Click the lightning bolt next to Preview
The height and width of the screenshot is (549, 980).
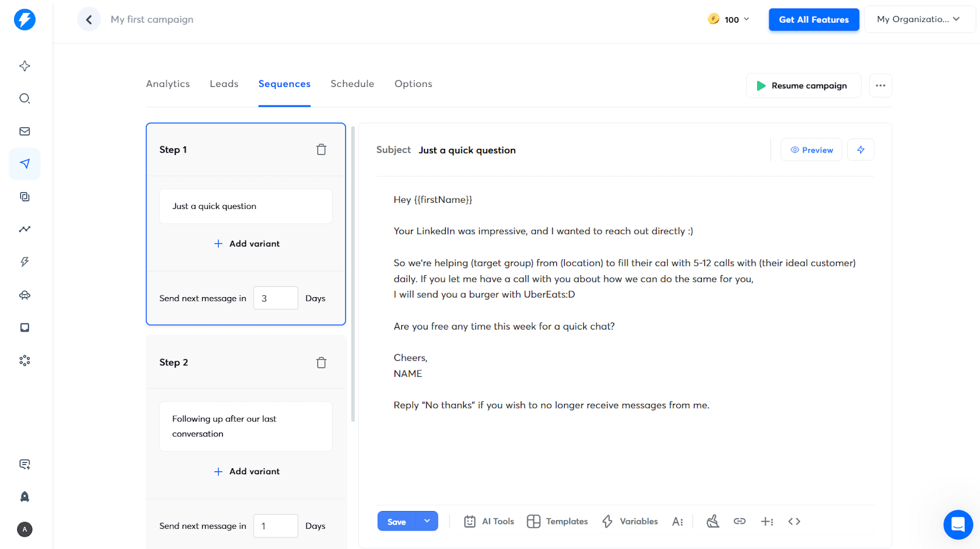pos(861,150)
